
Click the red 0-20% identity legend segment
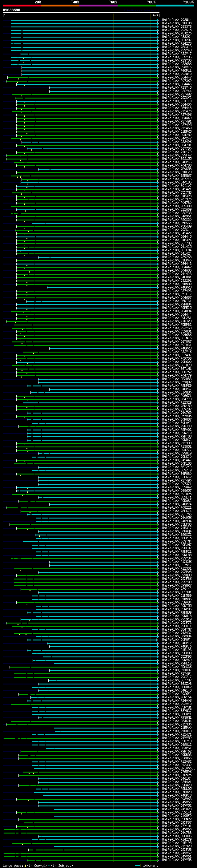coord(22,6)
